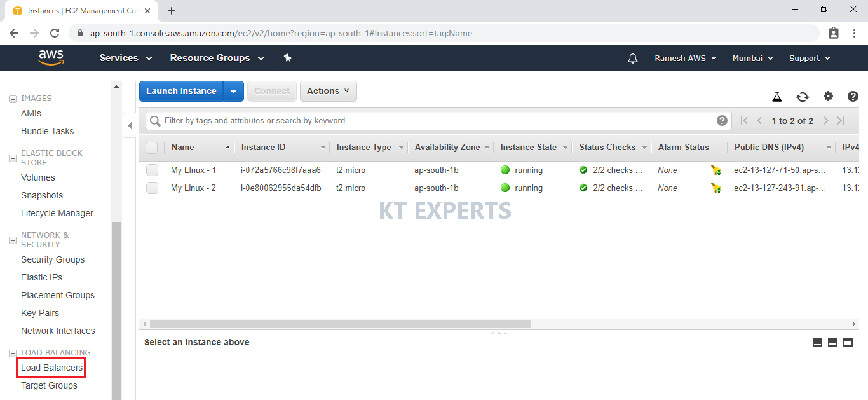Click the browser address bar
This screenshot has width=868, height=400.
(445, 33)
